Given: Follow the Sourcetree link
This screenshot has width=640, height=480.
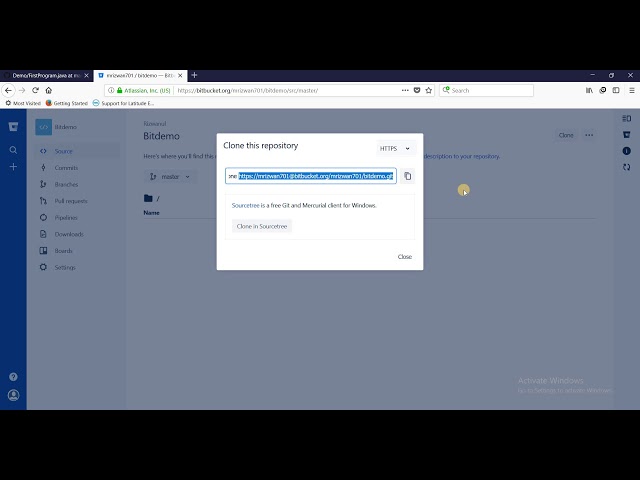Looking at the screenshot, I should click(x=245, y=205).
